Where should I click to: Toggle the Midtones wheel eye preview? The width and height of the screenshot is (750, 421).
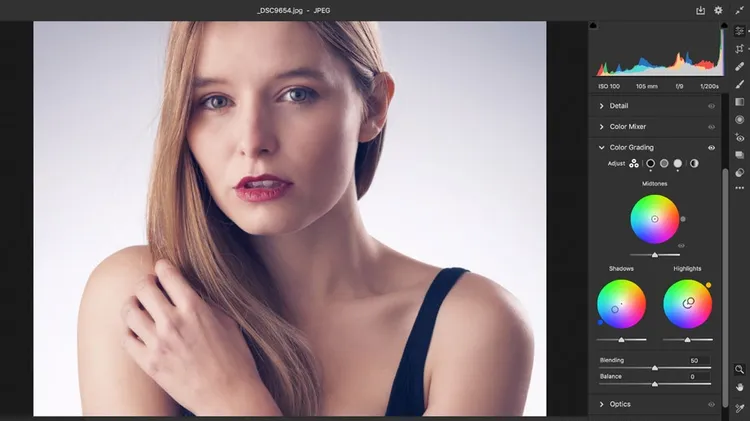click(681, 246)
